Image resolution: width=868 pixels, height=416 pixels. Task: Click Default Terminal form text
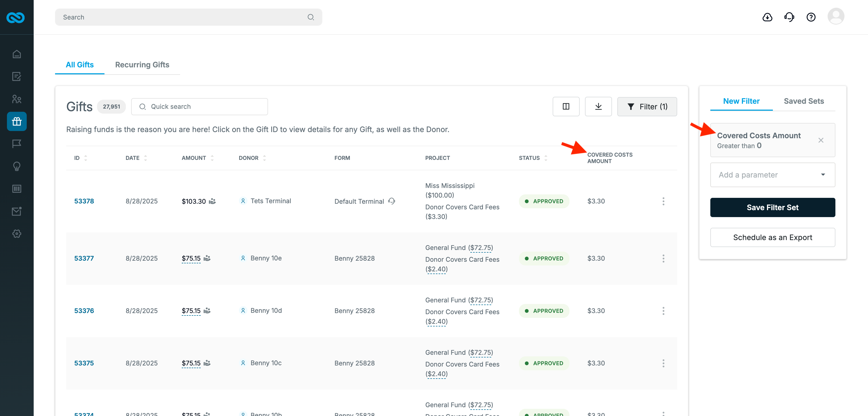359,201
